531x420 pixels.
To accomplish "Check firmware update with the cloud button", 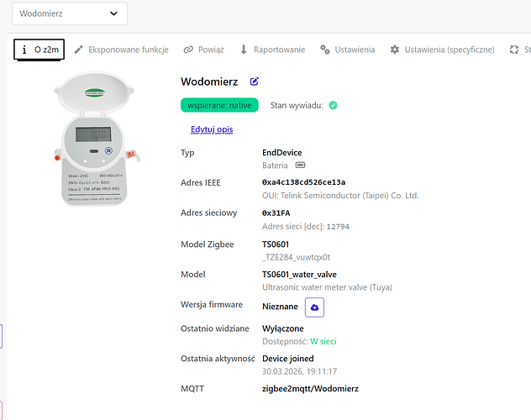I will click(x=314, y=307).
